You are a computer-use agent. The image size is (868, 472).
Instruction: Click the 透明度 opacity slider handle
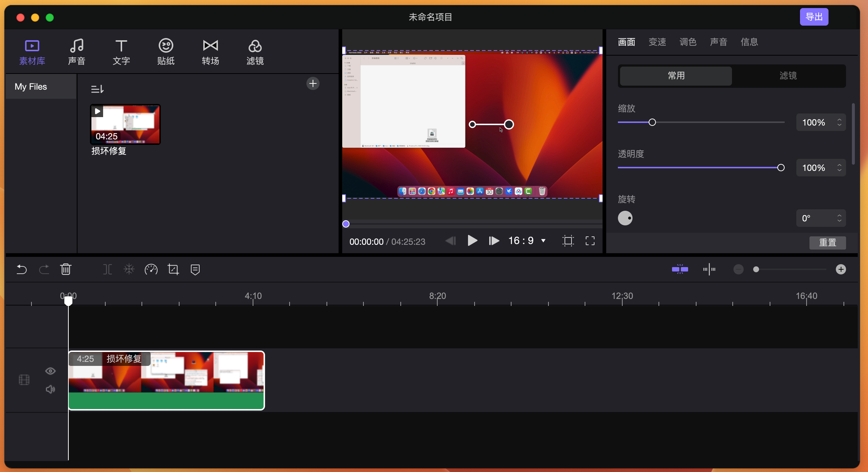[x=781, y=168]
